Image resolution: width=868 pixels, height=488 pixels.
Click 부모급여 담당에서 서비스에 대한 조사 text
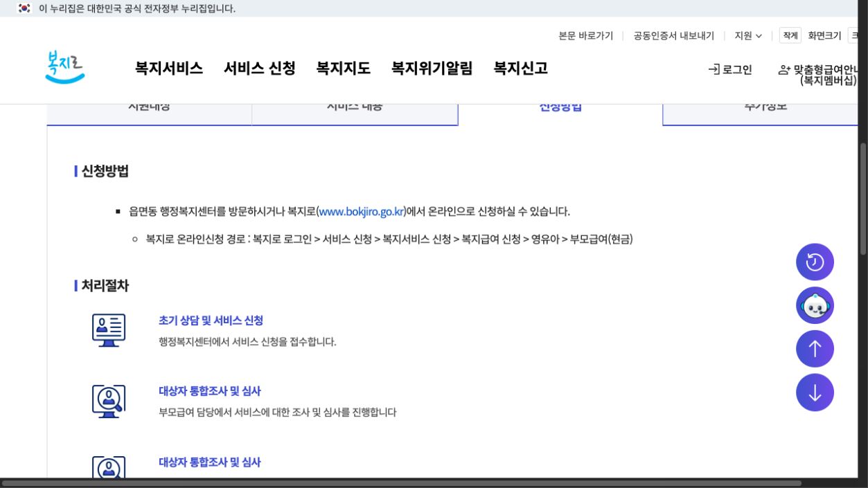coord(277,413)
